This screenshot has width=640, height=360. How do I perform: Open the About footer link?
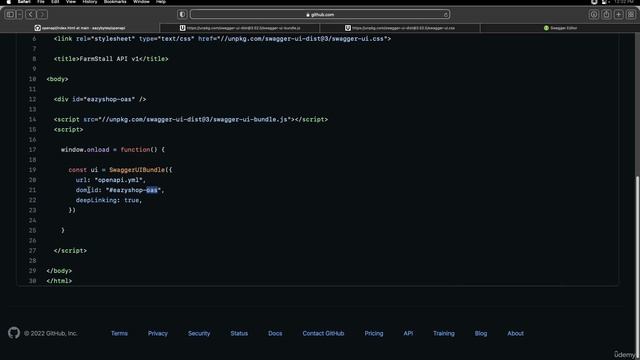(515, 333)
